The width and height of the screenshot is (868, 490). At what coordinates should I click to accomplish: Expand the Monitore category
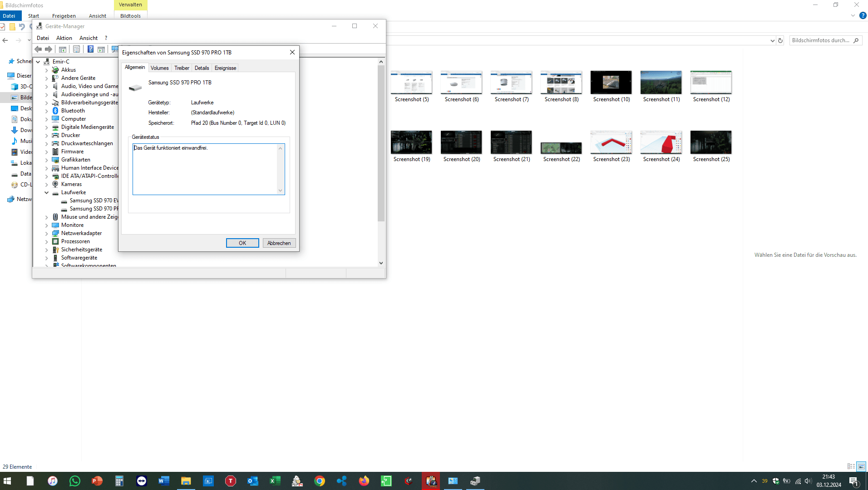(x=46, y=225)
